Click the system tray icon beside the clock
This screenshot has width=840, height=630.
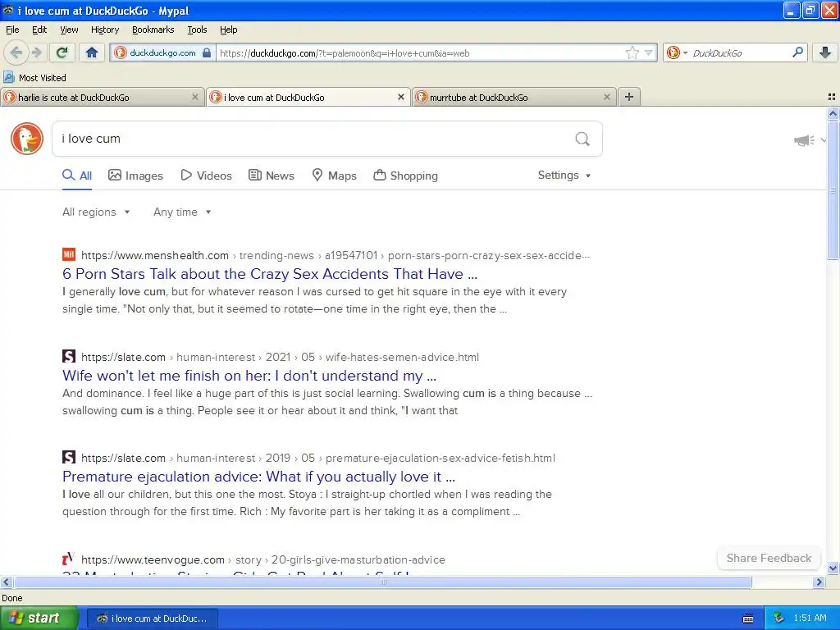(779, 619)
